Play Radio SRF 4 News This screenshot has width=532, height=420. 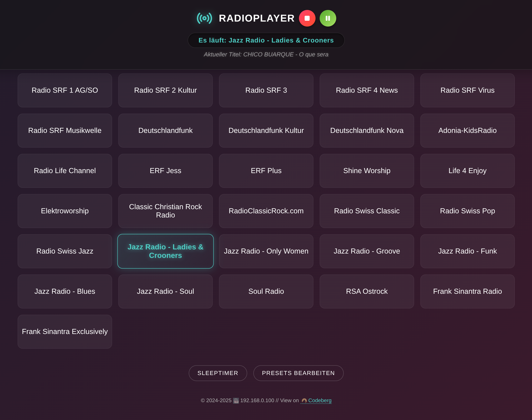pos(367,90)
